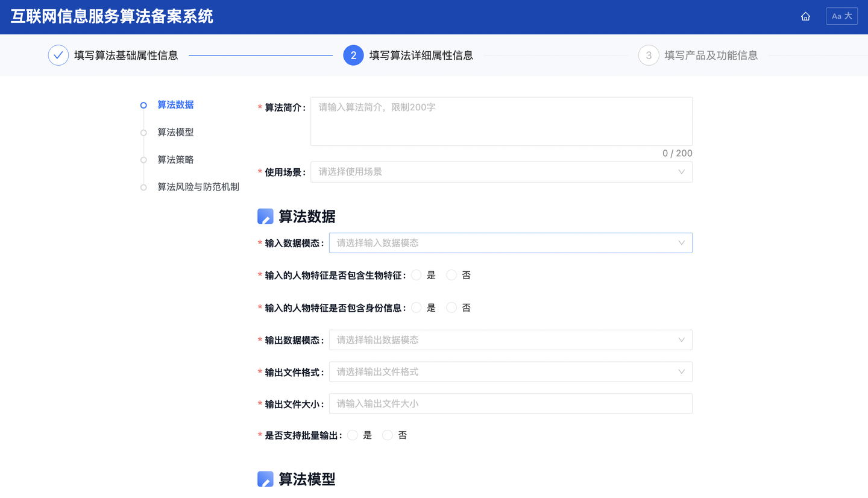Choose 是 for 是否支持批量输出

click(353, 435)
